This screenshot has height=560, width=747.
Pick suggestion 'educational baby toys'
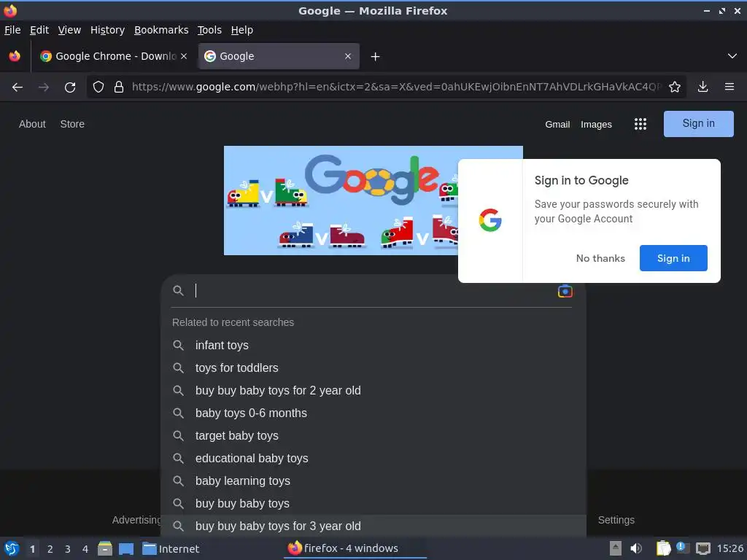coord(373,458)
